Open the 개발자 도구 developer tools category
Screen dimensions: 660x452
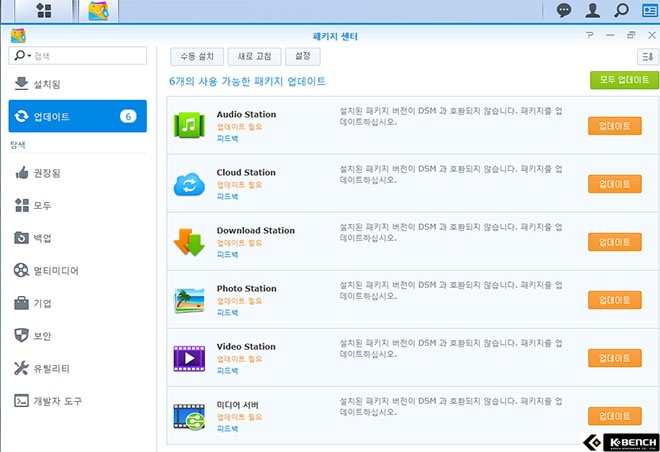coord(77,401)
